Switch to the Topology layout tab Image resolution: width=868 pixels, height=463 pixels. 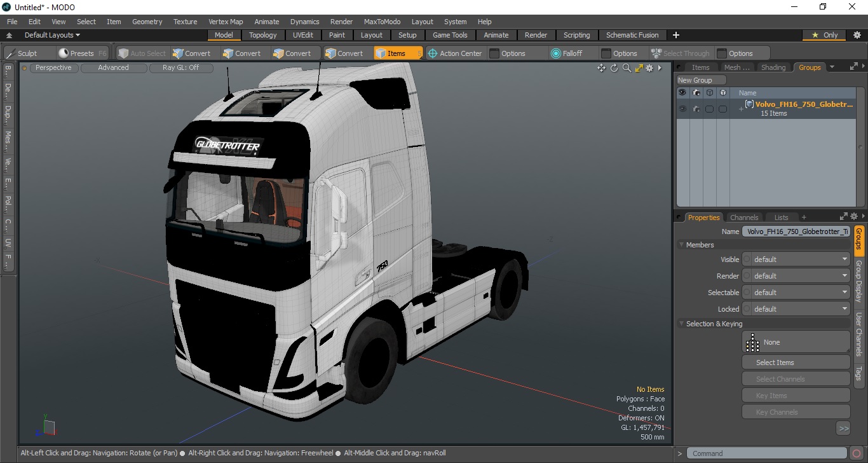point(262,35)
